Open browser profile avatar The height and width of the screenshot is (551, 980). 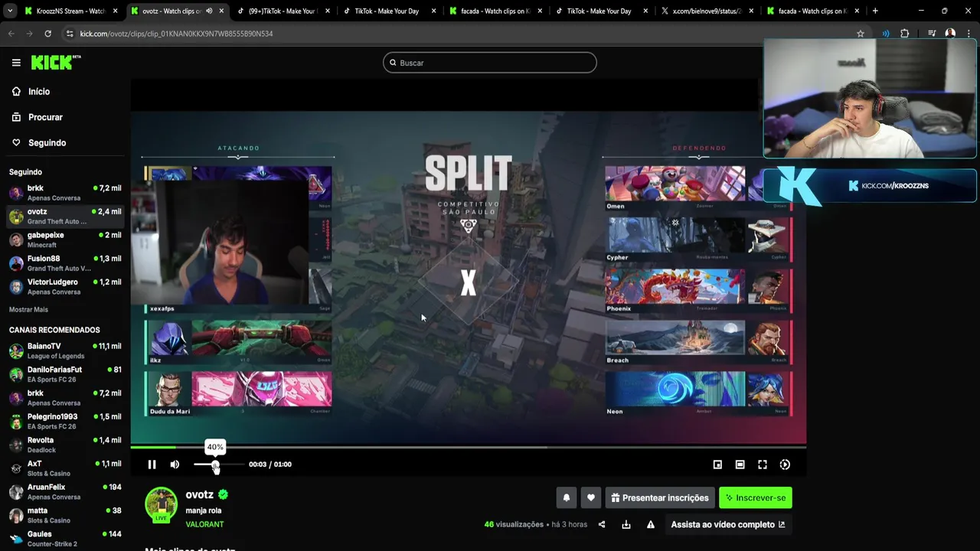point(950,34)
